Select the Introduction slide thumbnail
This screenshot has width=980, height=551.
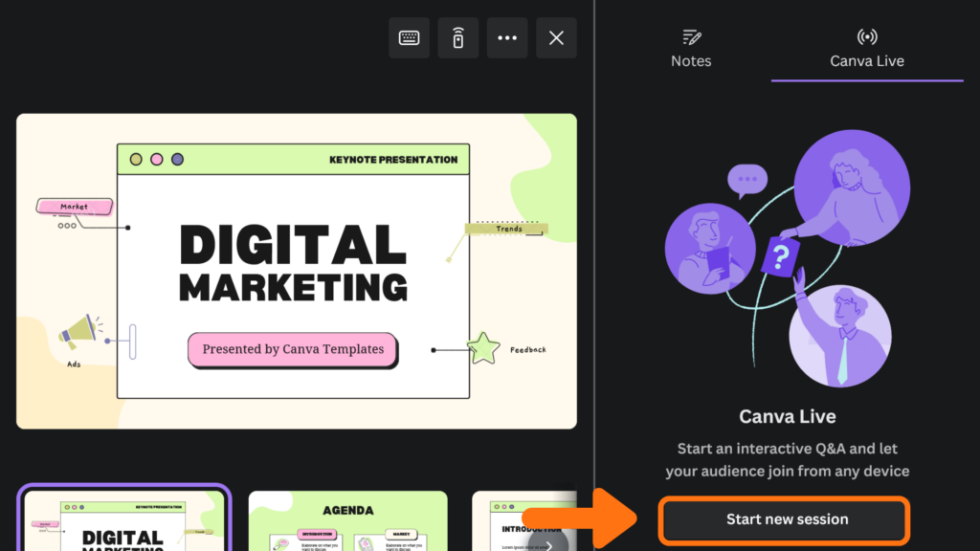coord(523,521)
